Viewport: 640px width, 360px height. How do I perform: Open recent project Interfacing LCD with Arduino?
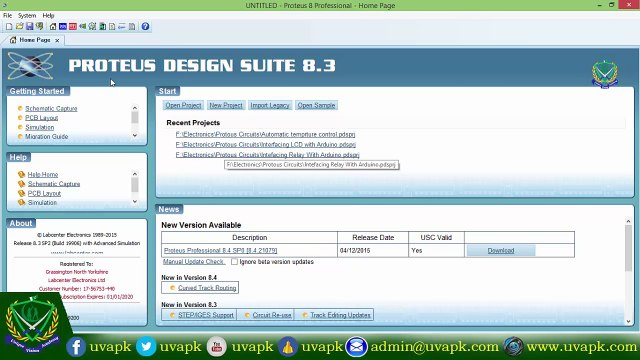tap(266, 144)
